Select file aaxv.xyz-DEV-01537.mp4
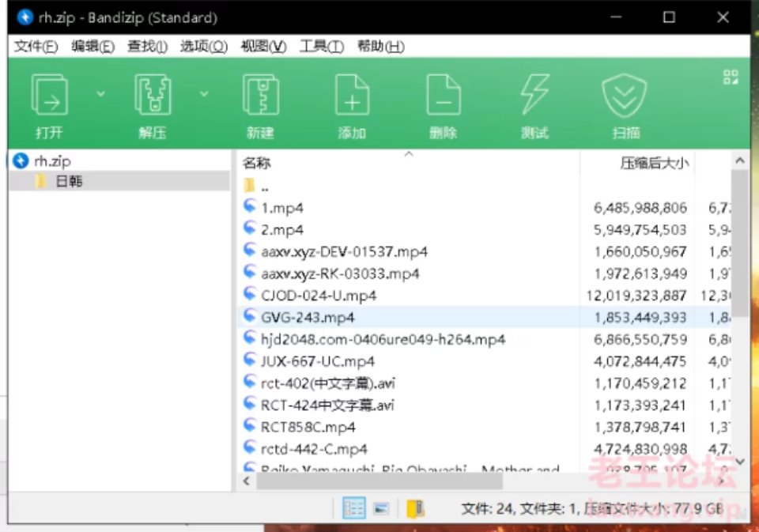This screenshot has height=532, width=759. tap(344, 251)
